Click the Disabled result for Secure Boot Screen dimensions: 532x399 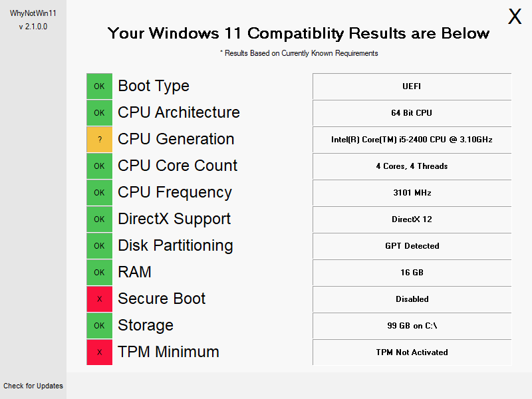412,299
